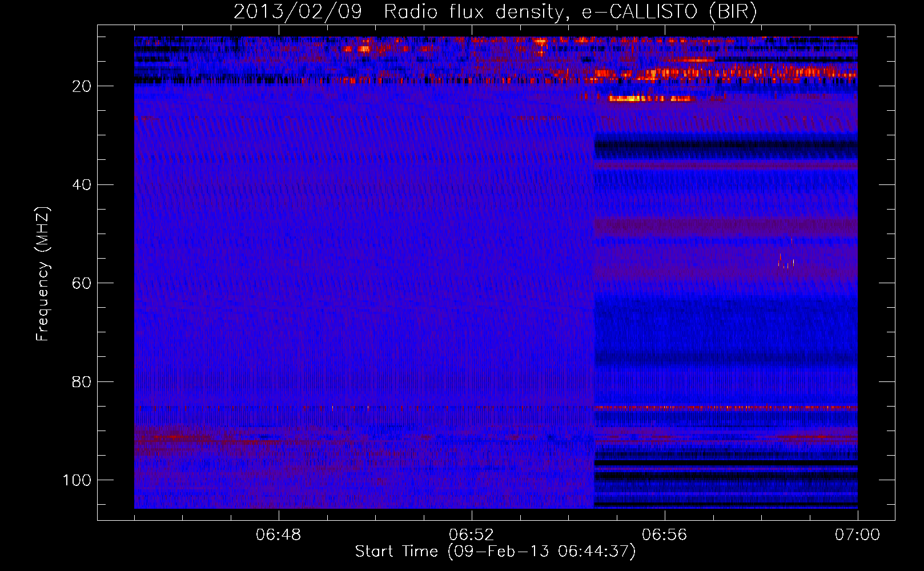
Task: Click the 'Start Time (09-Feb-13 06:44:37)' label
Action: tap(495, 552)
